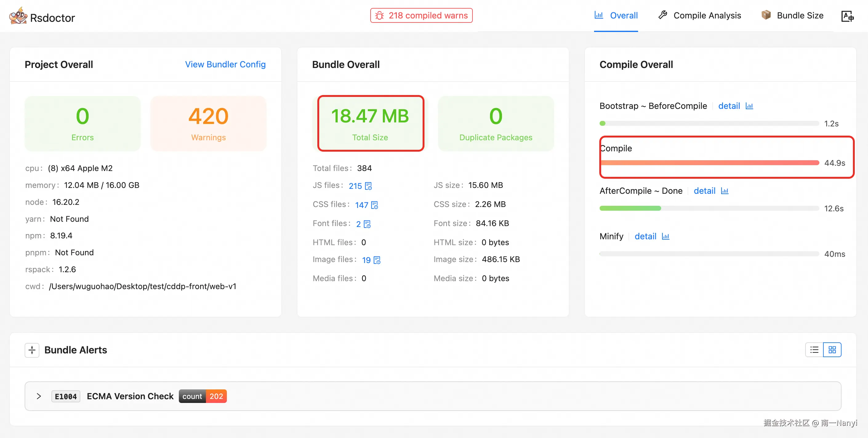
Task: Toggle Bundle Alerts collapse button
Action: (x=32, y=350)
